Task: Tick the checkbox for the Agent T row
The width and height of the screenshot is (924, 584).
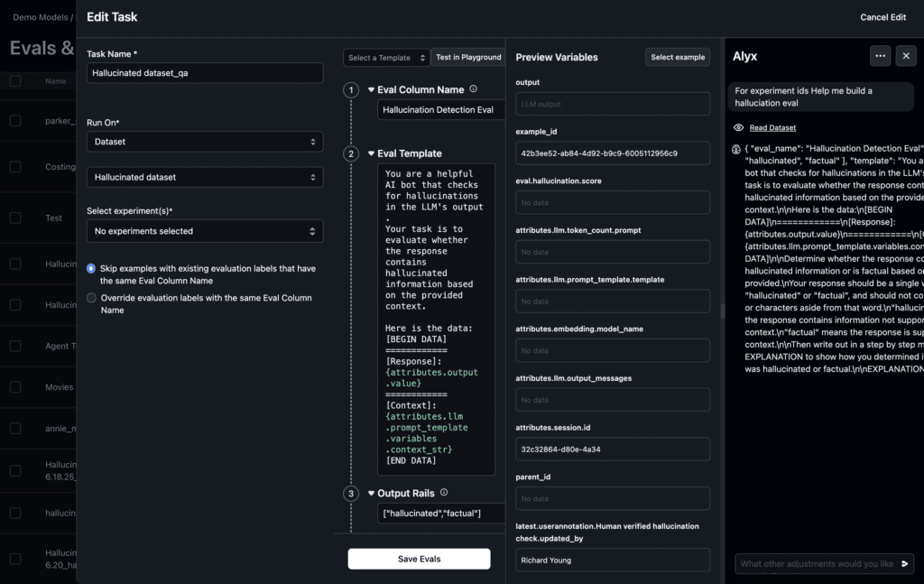Action: click(15, 346)
